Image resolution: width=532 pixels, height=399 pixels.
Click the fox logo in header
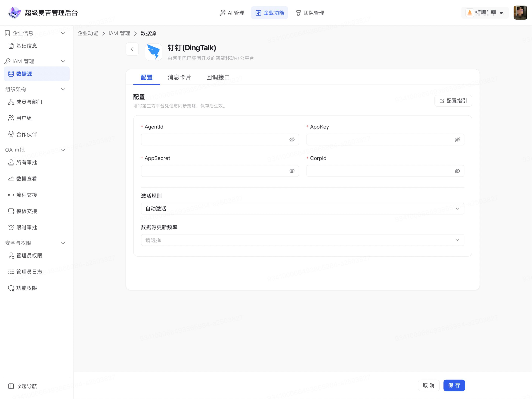point(14,13)
